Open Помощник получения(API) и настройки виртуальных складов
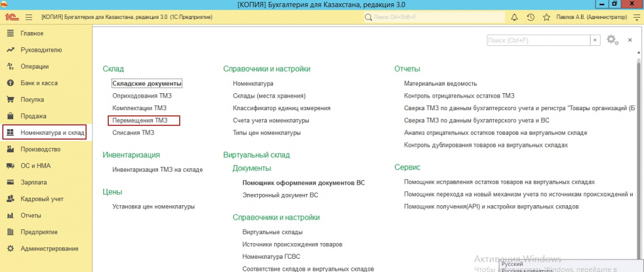The height and width of the screenshot is (272, 644). (x=492, y=207)
